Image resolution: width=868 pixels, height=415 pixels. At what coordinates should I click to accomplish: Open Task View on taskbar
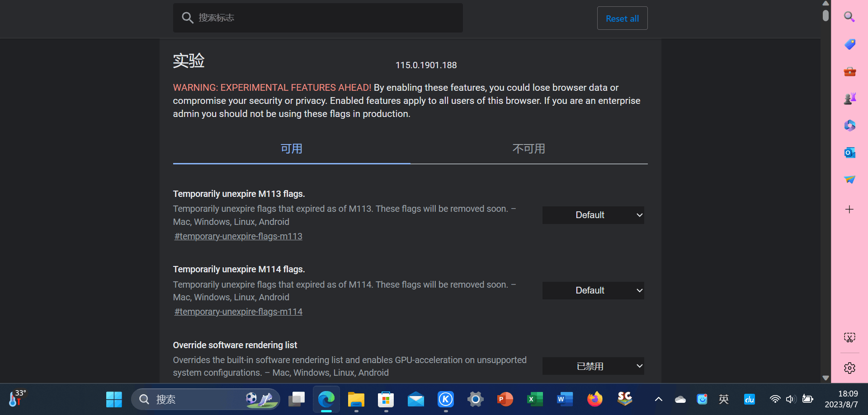point(297,399)
